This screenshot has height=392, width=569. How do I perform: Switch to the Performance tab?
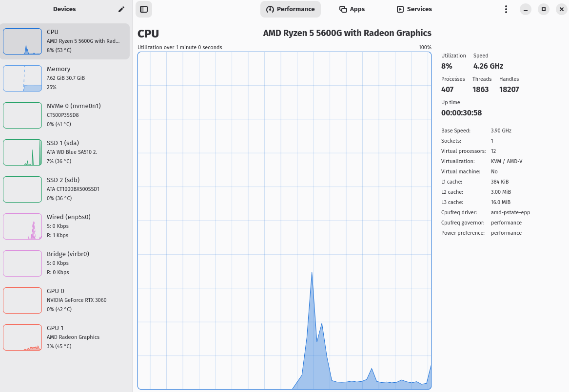[x=290, y=9]
